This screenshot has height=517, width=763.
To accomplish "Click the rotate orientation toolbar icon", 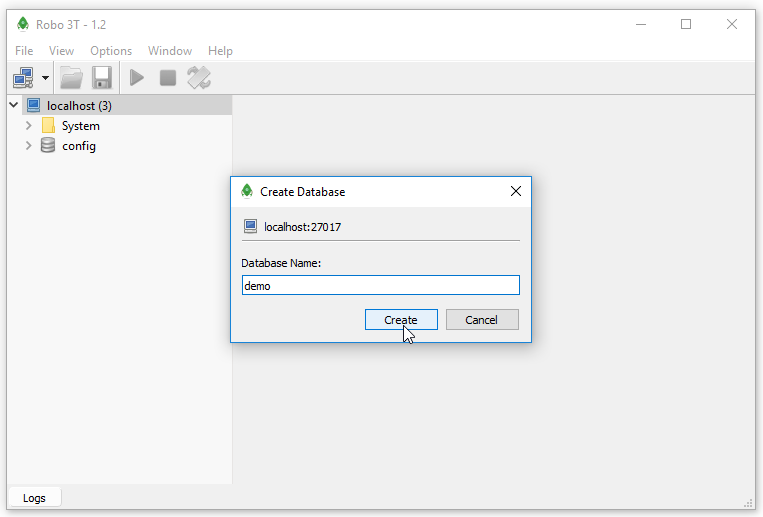I will pyautogui.click(x=199, y=78).
